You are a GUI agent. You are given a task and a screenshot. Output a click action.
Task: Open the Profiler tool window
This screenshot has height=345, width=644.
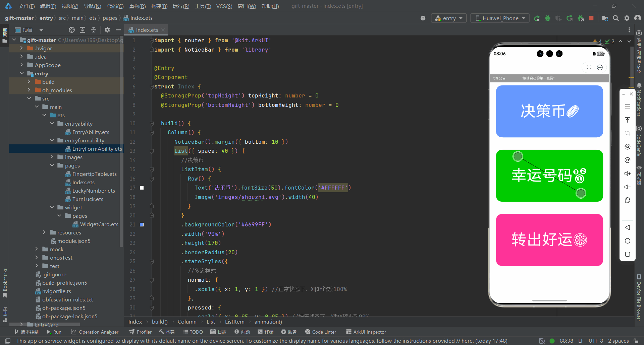coord(141,332)
